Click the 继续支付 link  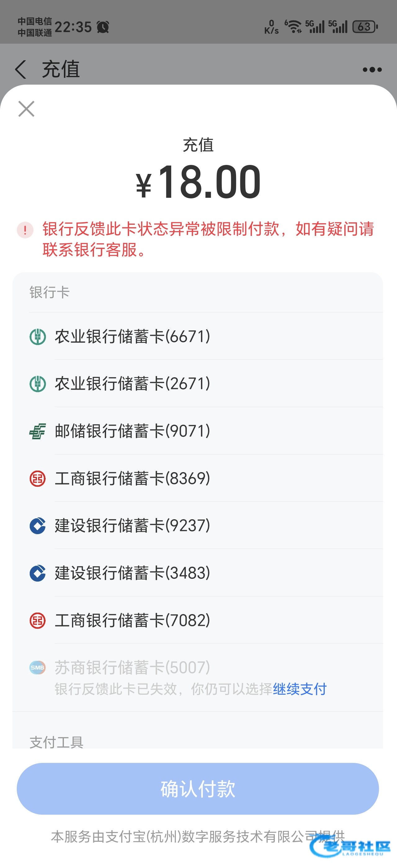click(x=300, y=689)
